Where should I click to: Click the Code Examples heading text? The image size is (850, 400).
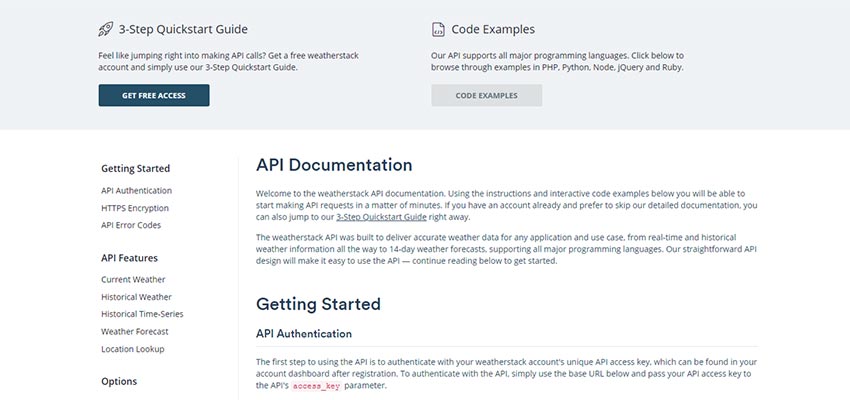pos(493,29)
